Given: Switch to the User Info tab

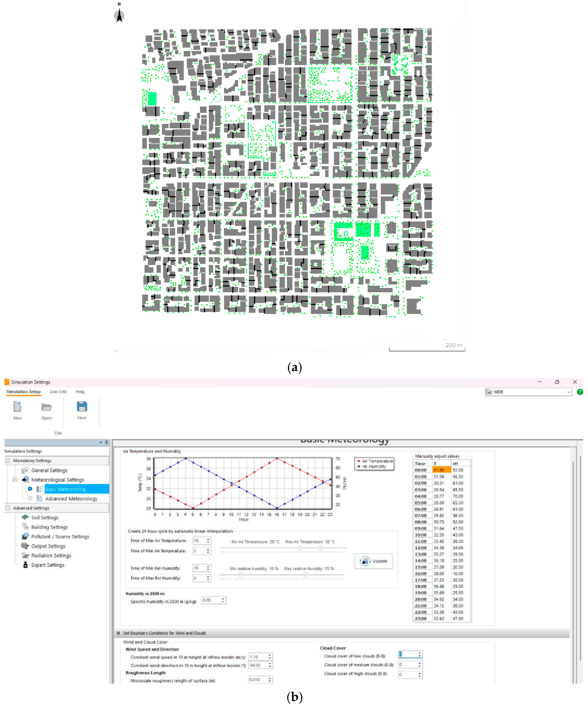Looking at the screenshot, I should [58, 391].
